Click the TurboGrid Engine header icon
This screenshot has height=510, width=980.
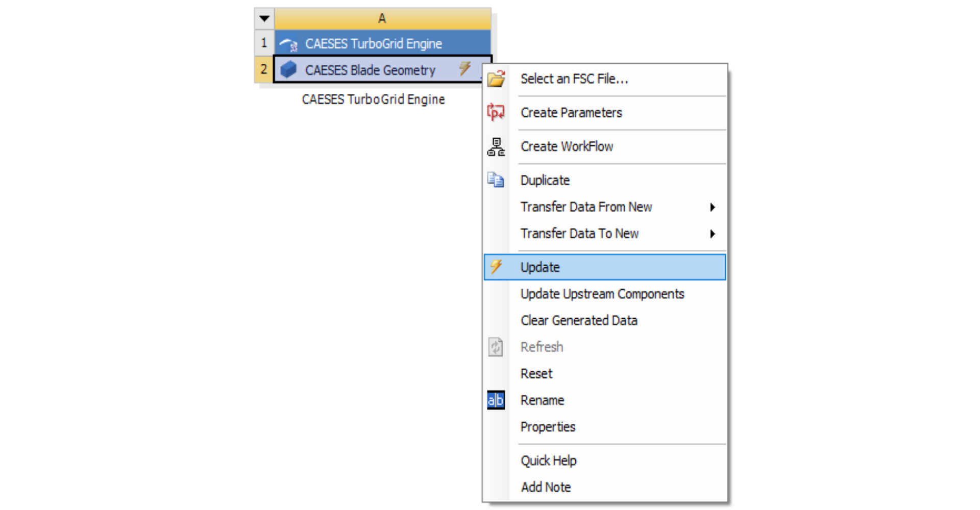pyautogui.click(x=289, y=44)
